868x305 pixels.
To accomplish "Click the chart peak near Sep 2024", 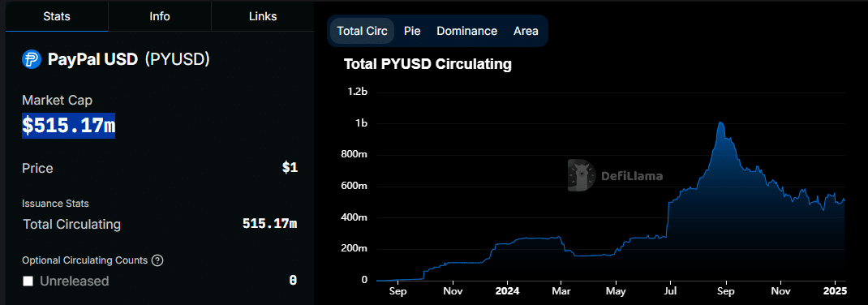I will click(x=720, y=122).
